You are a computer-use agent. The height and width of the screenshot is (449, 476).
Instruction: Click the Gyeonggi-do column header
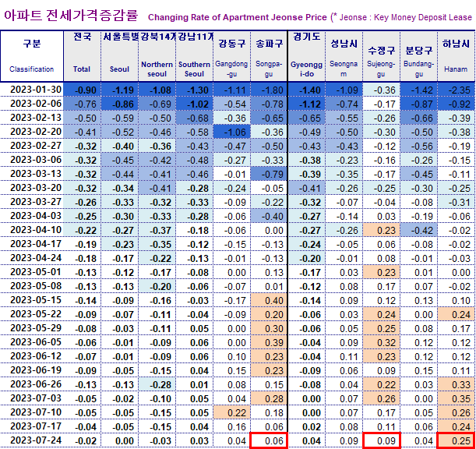point(307,56)
